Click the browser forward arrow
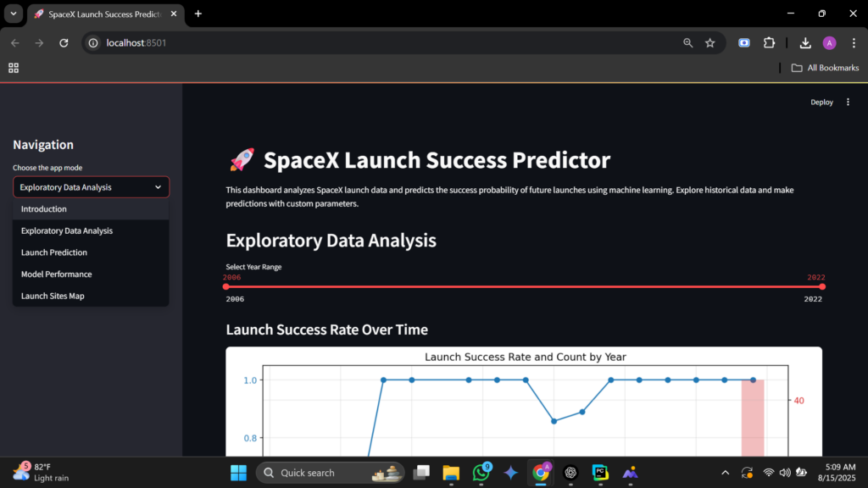 click(x=39, y=42)
